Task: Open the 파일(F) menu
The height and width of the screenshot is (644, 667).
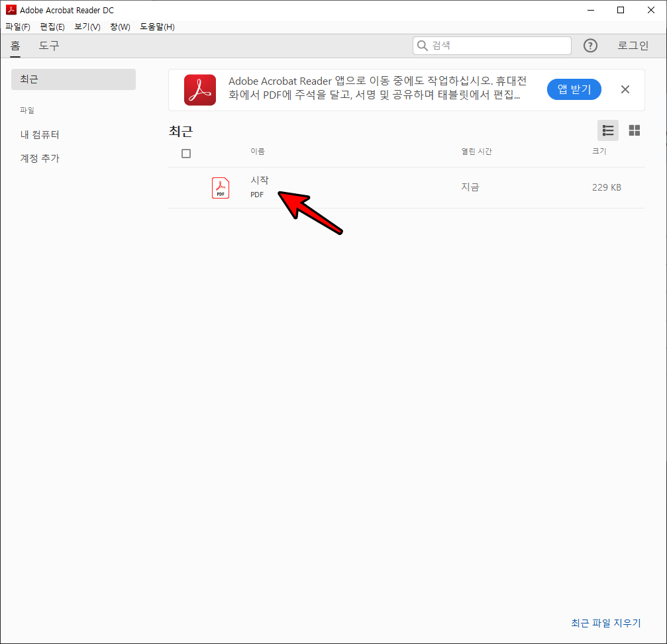Action: (x=17, y=26)
